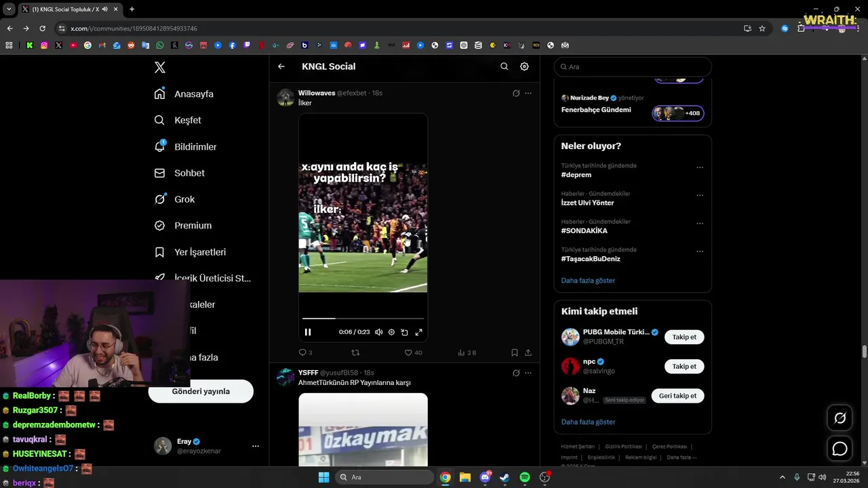Open Steam from the taskbar
Screen dimensions: 868x488
505,477
